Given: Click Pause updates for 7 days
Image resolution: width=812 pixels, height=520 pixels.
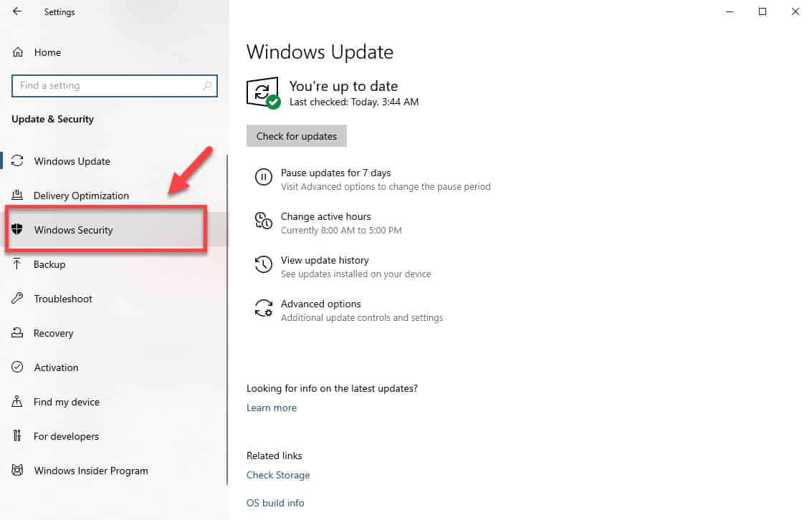Looking at the screenshot, I should pos(335,173).
